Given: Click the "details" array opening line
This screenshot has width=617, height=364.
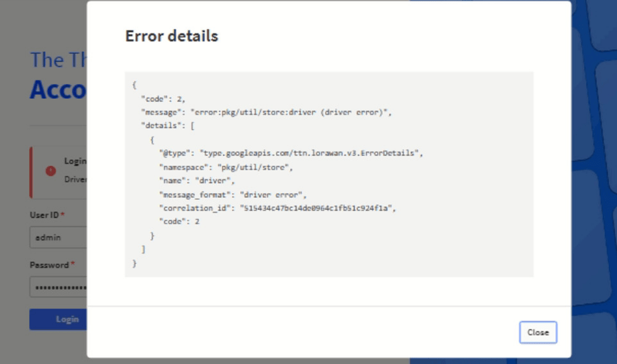Looking at the screenshot, I should [168, 126].
